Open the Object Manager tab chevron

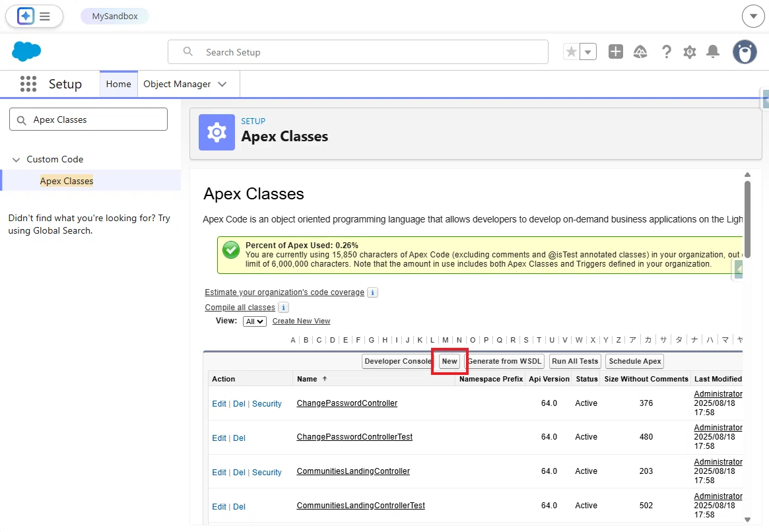click(222, 84)
